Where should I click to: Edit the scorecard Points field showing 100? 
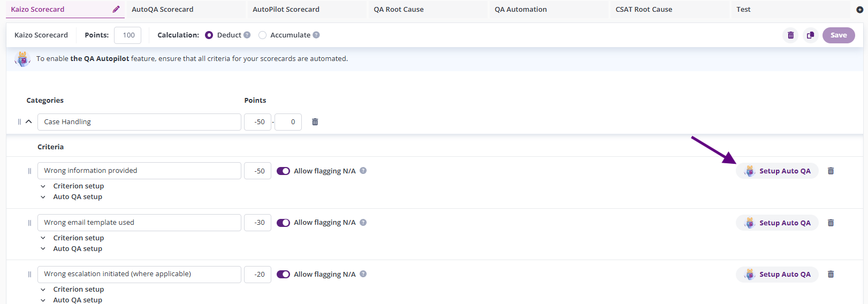point(128,35)
